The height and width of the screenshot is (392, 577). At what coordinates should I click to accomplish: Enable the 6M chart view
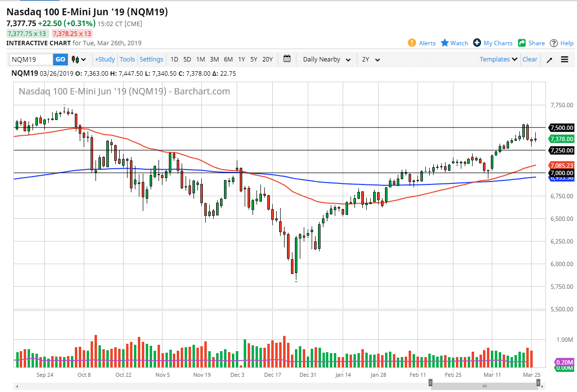[x=227, y=59]
